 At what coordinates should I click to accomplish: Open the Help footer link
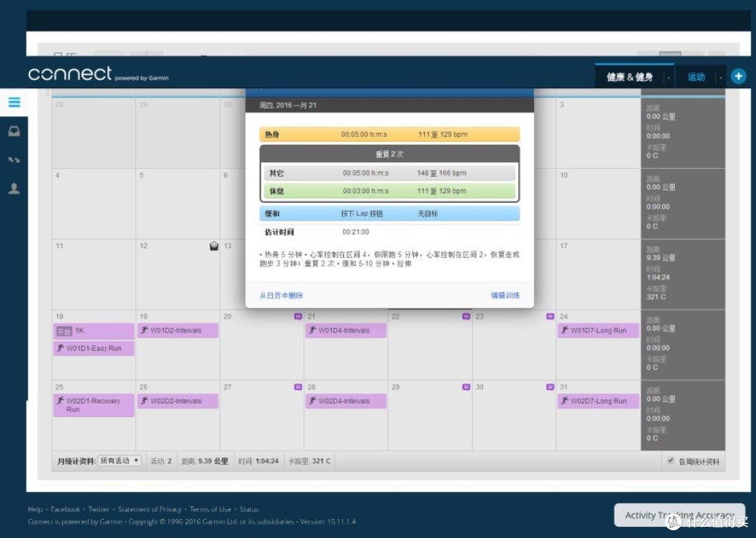pos(35,509)
